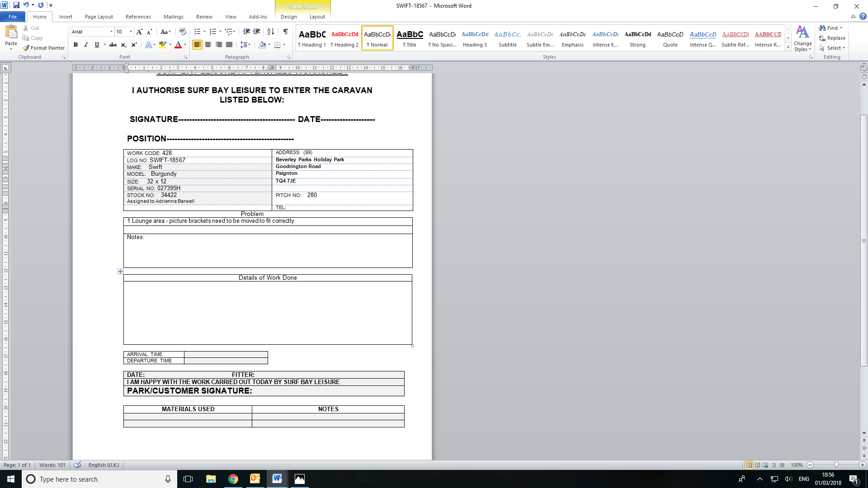Viewport: 868px width, 488px height.
Task: Click the font color red swatch button
Action: point(178,45)
